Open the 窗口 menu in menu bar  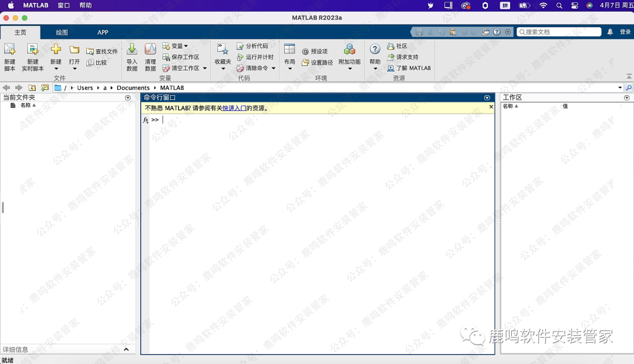pyautogui.click(x=64, y=5)
